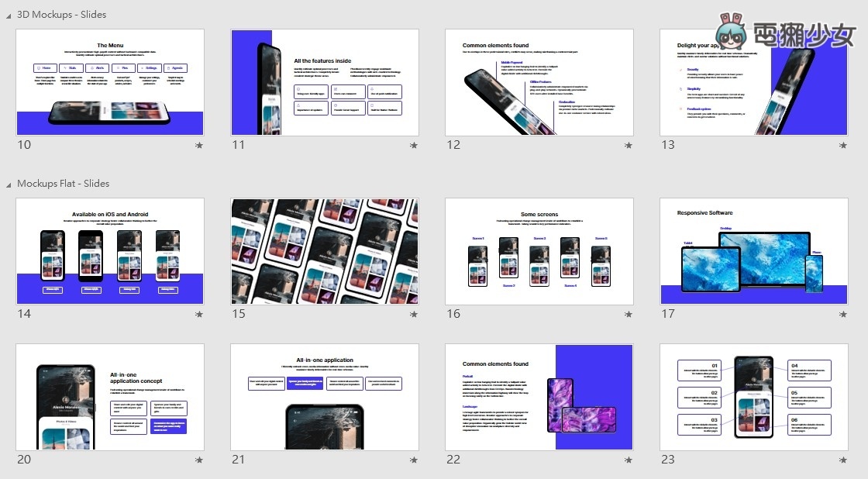Click the number label for slide 17

coord(668,314)
